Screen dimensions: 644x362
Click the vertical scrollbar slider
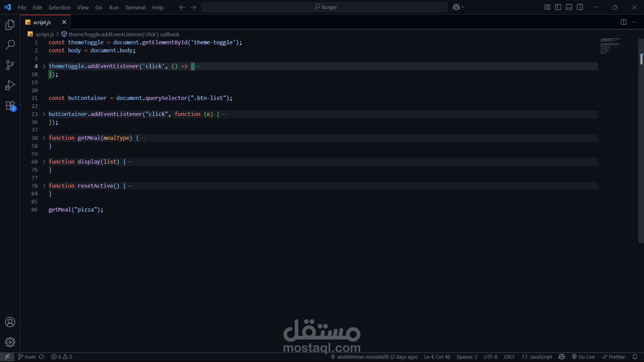pyautogui.click(x=641, y=141)
